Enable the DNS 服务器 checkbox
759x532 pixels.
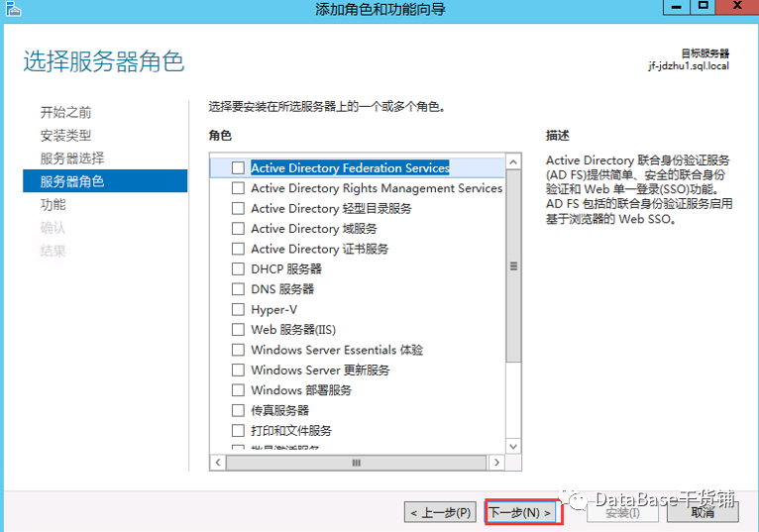(x=238, y=289)
